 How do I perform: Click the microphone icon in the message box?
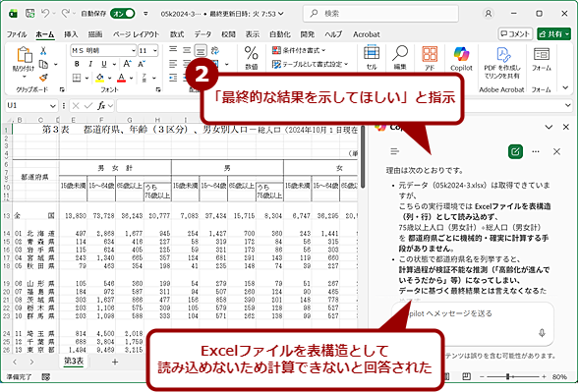pyautogui.click(x=542, y=333)
